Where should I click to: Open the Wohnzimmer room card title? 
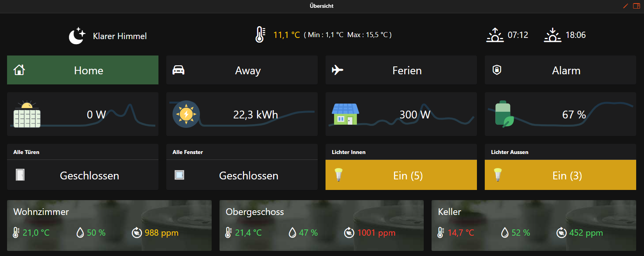pyautogui.click(x=41, y=211)
